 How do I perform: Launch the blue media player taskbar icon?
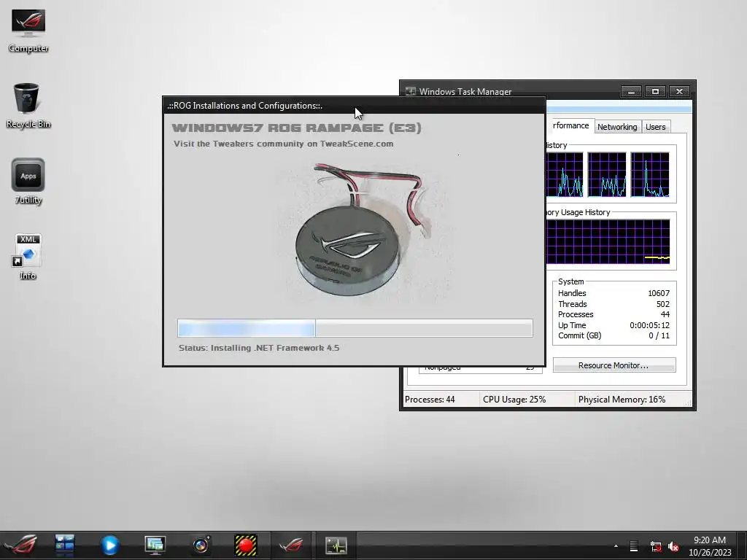110,545
